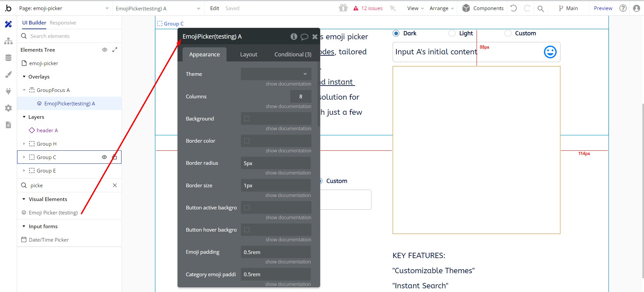Expand the Group H tree node
Image resolution: width=644 pixels, height=292 pixels.
point(24,144)
